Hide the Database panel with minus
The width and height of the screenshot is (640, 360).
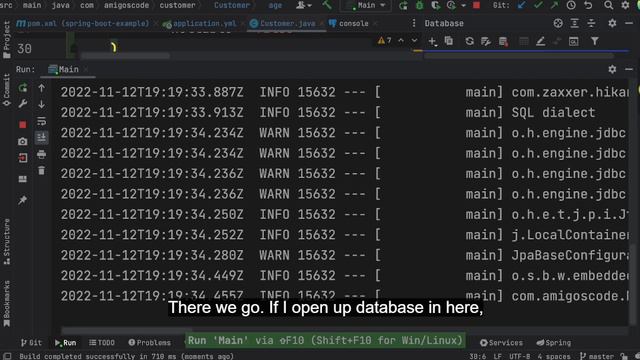click(629, 23)
